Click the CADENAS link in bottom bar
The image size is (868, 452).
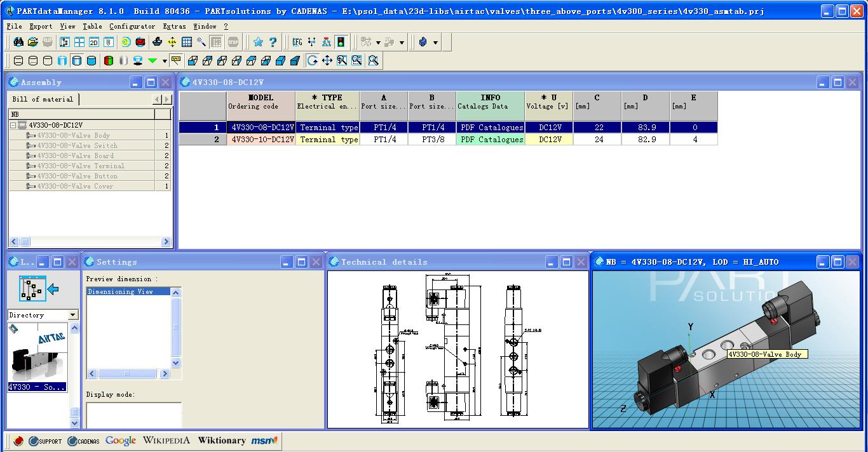[x=84, y=441]
